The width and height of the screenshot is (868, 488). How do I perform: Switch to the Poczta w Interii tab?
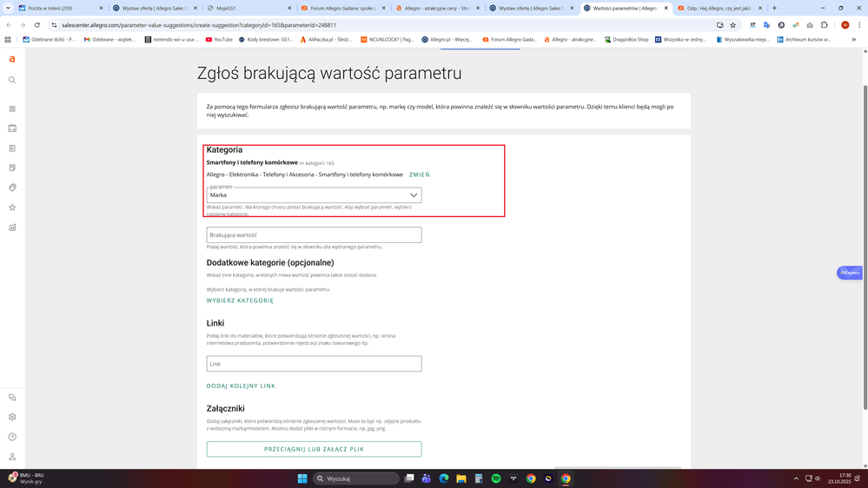point(61,9)
